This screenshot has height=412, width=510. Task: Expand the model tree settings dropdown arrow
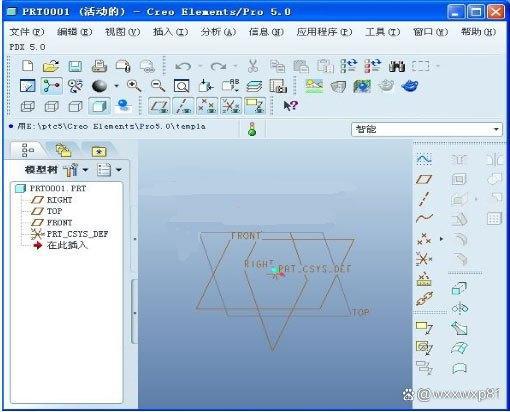(x=85, y=170)
